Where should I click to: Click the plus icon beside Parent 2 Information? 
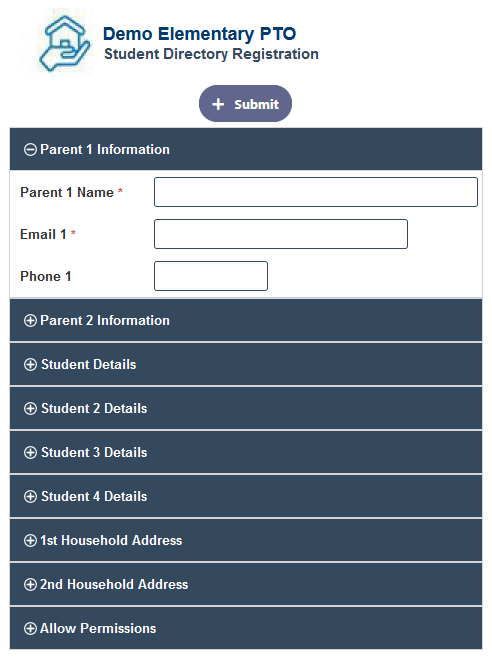point(30,320)
